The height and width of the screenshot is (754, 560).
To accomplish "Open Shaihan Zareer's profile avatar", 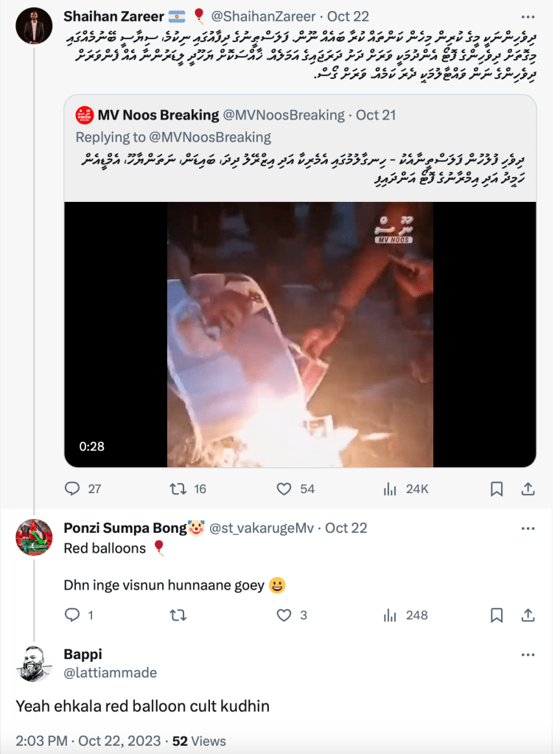I will tap(34, 26).
